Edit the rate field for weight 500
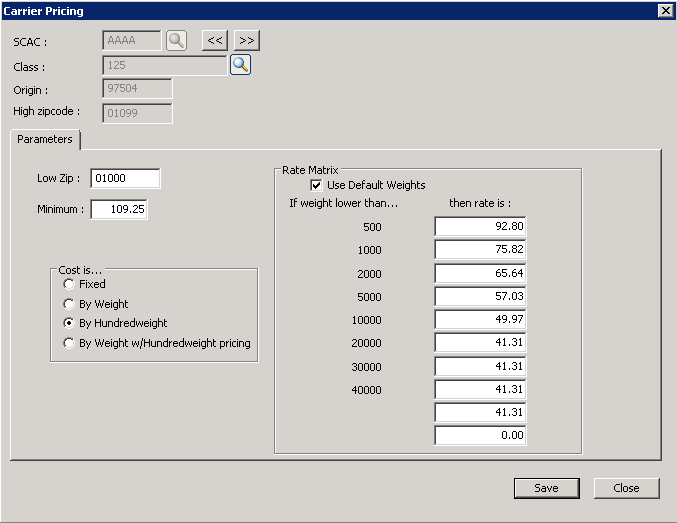Image resolution: width=677 pixels, height=523 pixels. (480, 227)
